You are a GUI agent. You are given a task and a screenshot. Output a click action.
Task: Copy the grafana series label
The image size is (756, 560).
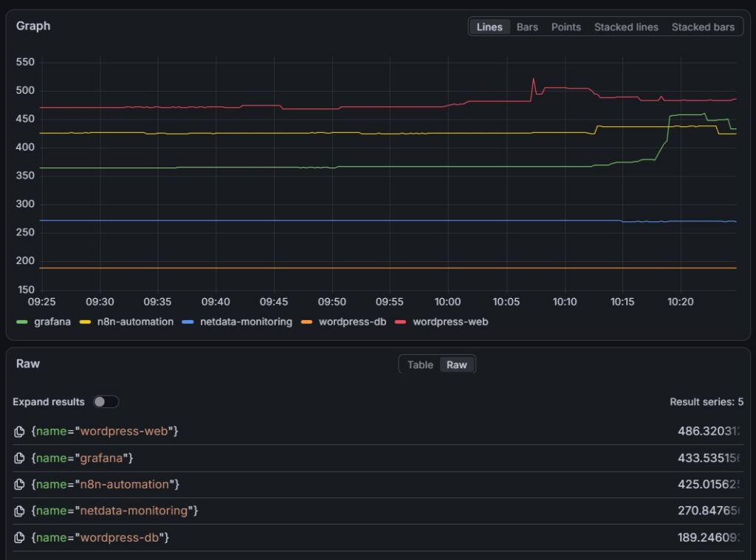click(x=19, y=458)
